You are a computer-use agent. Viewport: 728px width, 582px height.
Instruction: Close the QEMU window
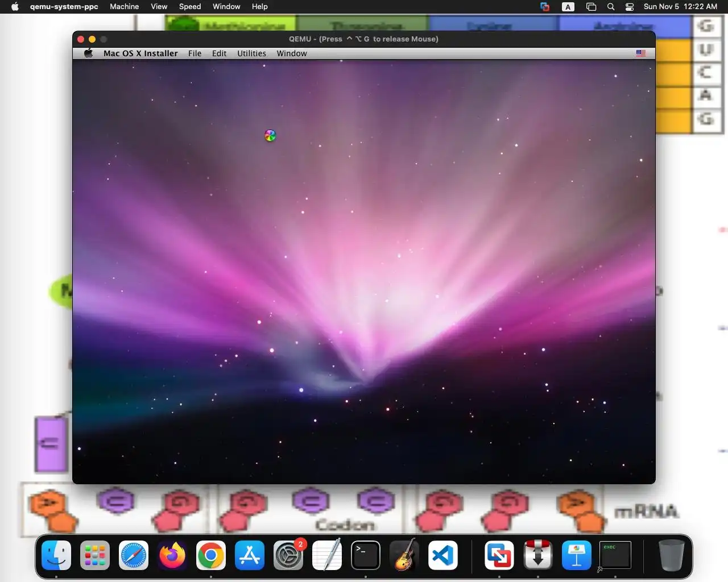pos(81,39)
